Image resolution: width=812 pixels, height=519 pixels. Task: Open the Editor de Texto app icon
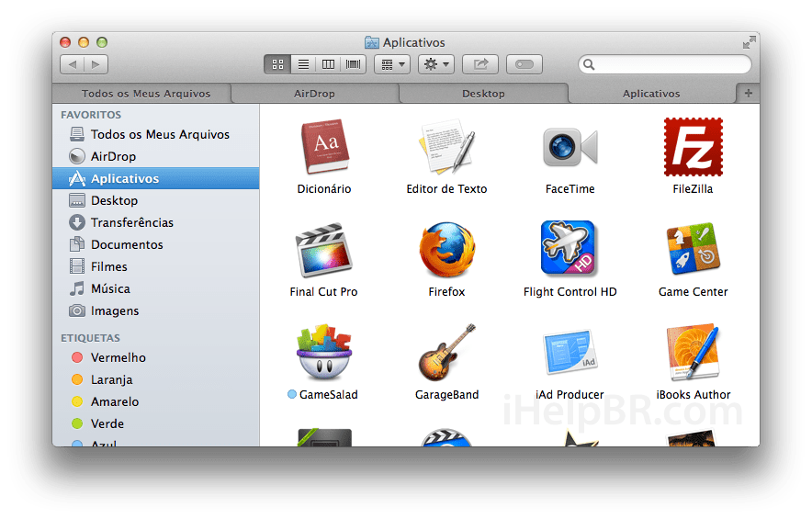(446, 147)
